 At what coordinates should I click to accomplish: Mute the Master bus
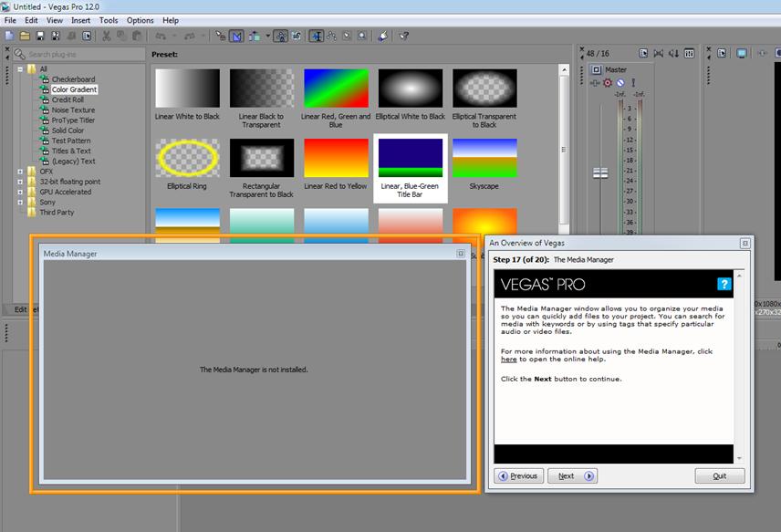point(620,83)
